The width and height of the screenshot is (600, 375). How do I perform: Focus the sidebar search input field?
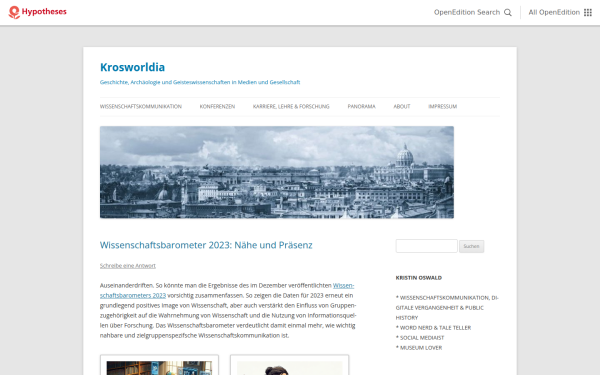pyautogui.click(x=427, y=246)
